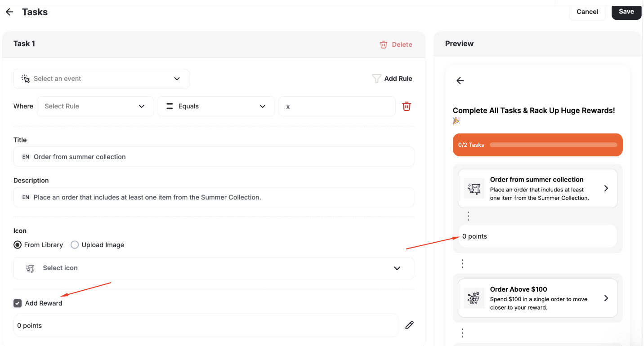The image size is (644, 346).
Task: Open the Order Above $100 preview card
Action: coord(538,298)
